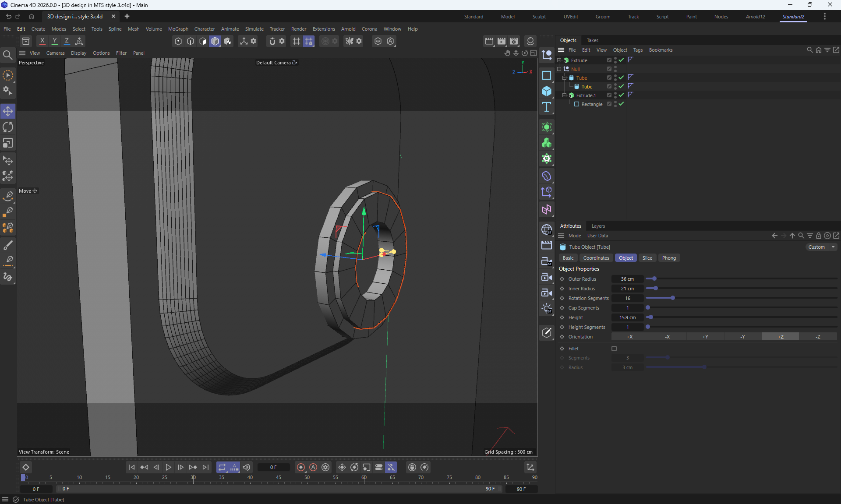Switch to the Coordinates tab
The image size is (841, 504).
coord(596,258)
